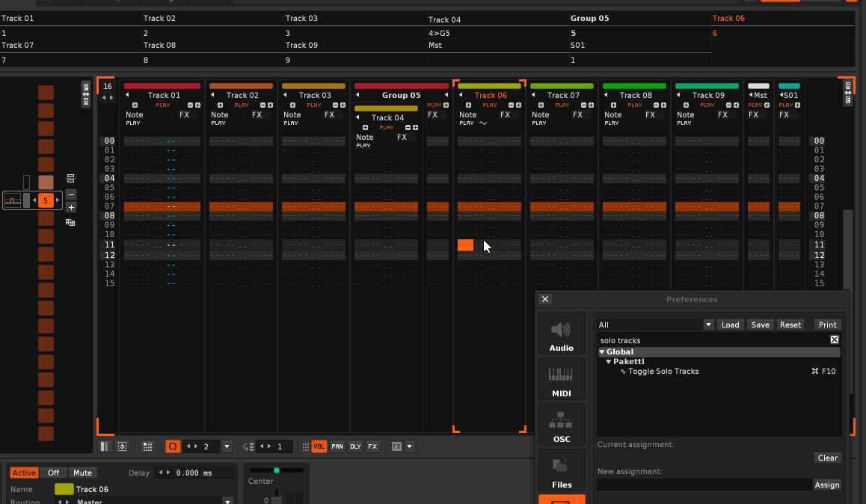Collapse the Global tree node
The width and height of the screenshot is (866, 504).
[602, 352]
